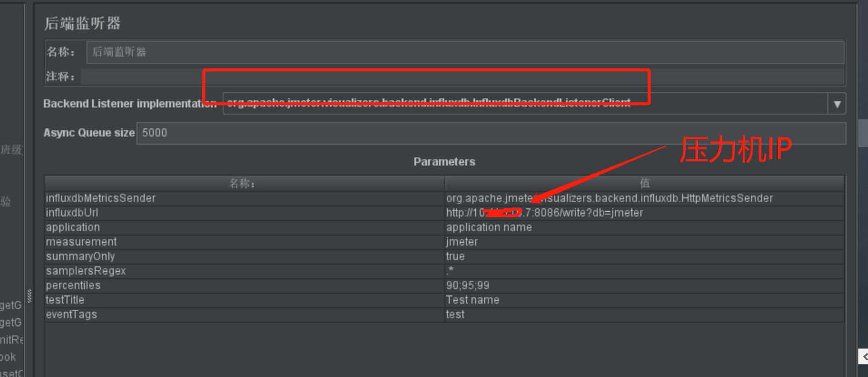Open the Backend Listener implementation dropdown arrow
The image size is (868, 377).
837,103
